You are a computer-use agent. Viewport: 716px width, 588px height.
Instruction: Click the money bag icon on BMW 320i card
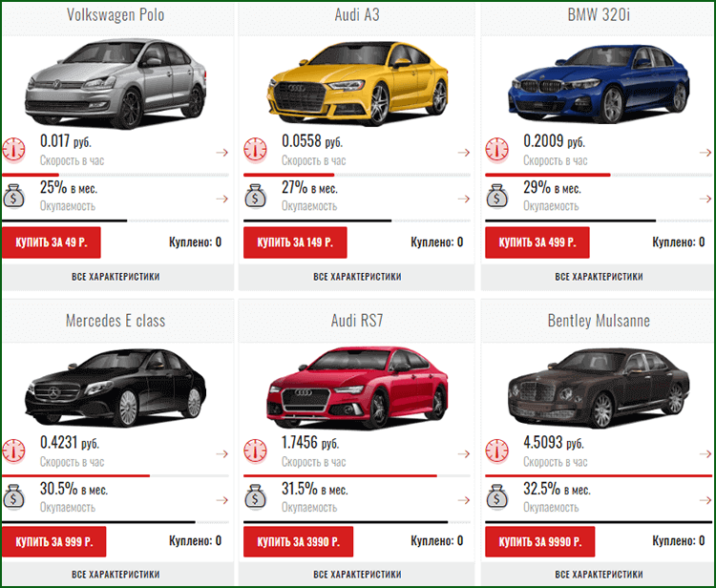coord(496,197)
